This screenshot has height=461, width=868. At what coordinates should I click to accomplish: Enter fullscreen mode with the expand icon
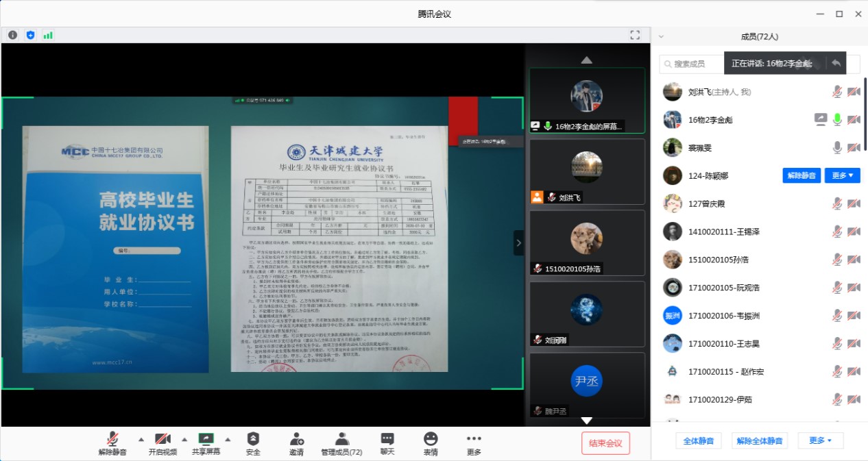tap(635, 35)
